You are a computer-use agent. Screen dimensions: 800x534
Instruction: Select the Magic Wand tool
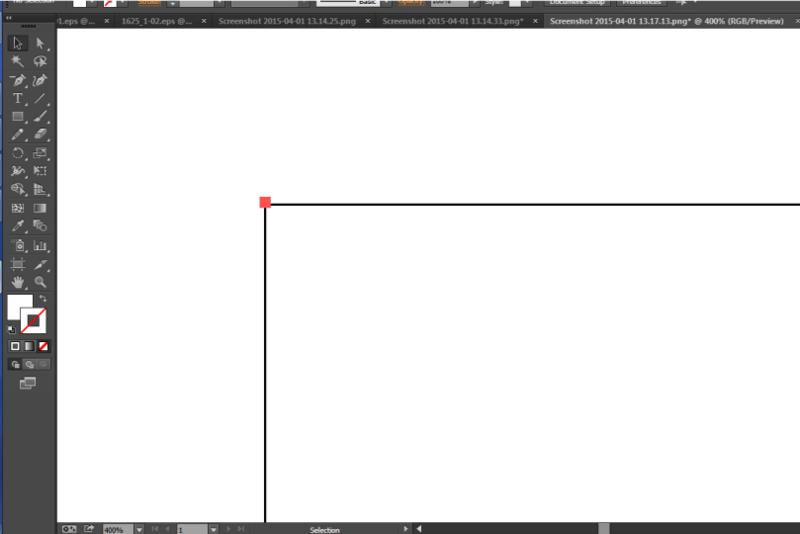click(18, 62)
